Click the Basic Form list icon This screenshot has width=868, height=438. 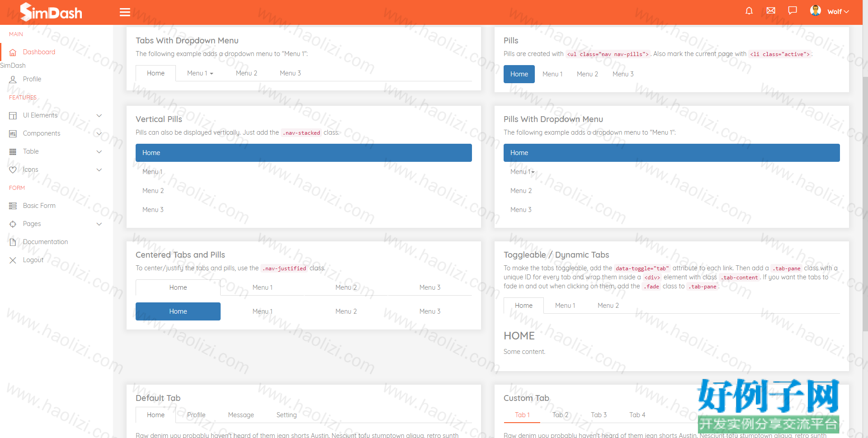pos(13,206)
